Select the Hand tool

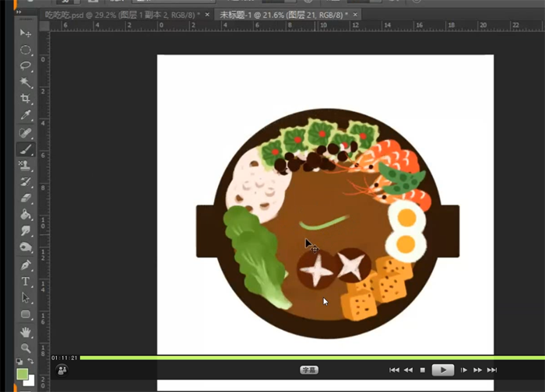tap(26, 332)
